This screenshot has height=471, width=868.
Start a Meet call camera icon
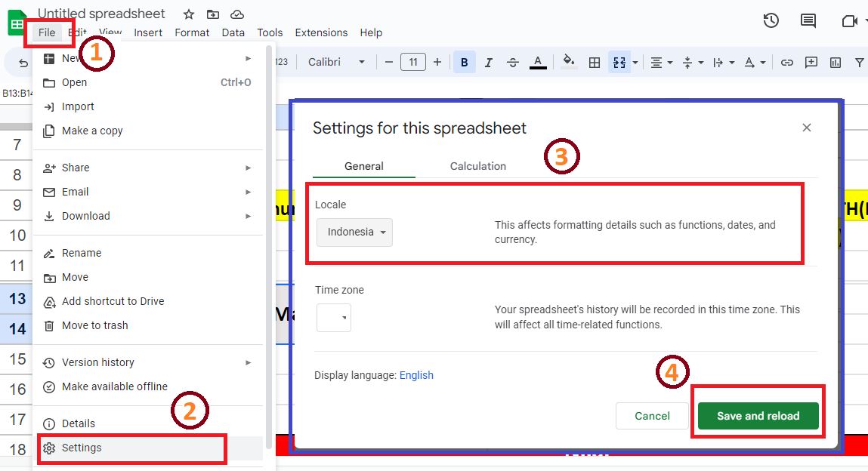(848, 21)
